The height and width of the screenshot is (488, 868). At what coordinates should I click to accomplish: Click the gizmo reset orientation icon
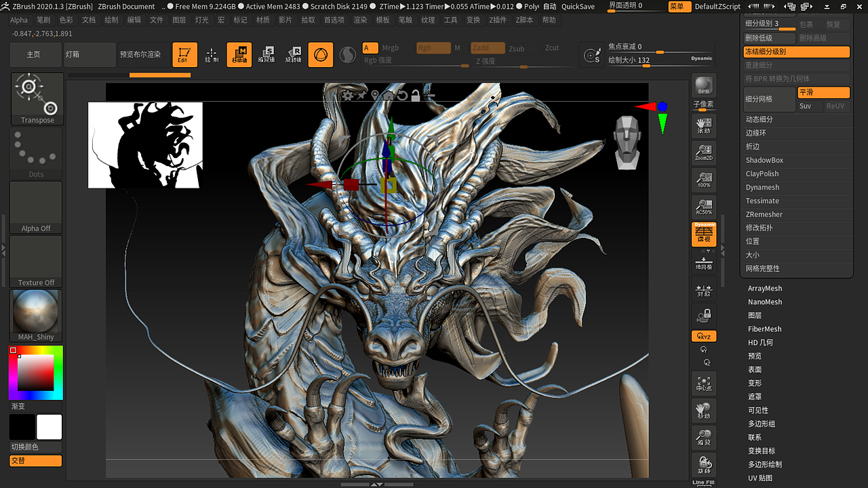402,95
